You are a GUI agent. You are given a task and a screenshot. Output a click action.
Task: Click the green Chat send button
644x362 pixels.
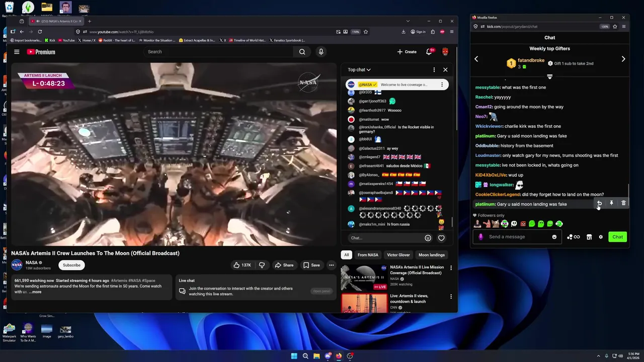(x=617, y=237)
